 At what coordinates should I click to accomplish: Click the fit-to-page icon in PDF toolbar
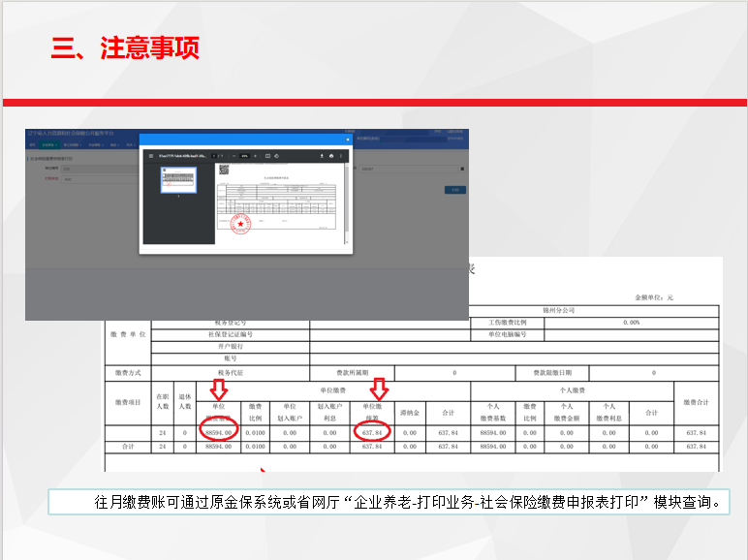267,156
